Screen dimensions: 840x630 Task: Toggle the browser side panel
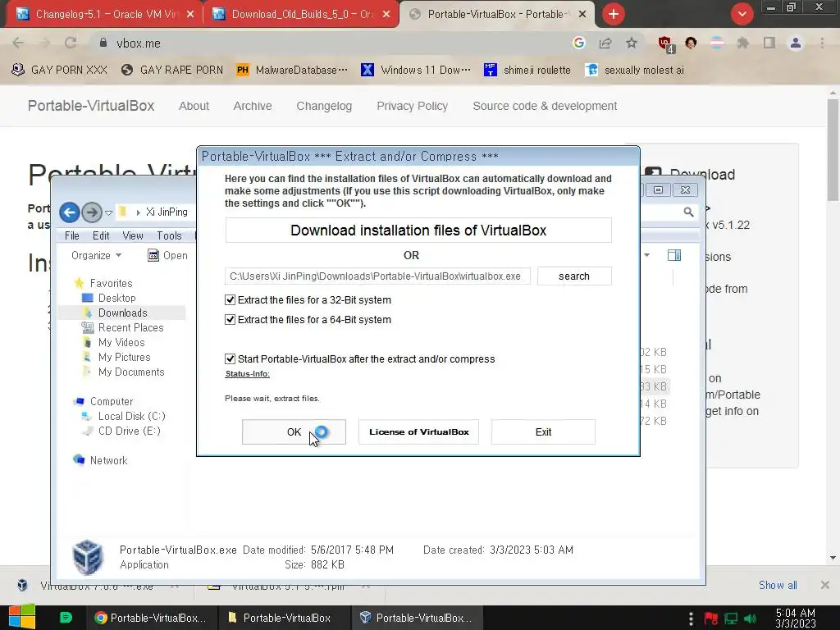(769, 43)
